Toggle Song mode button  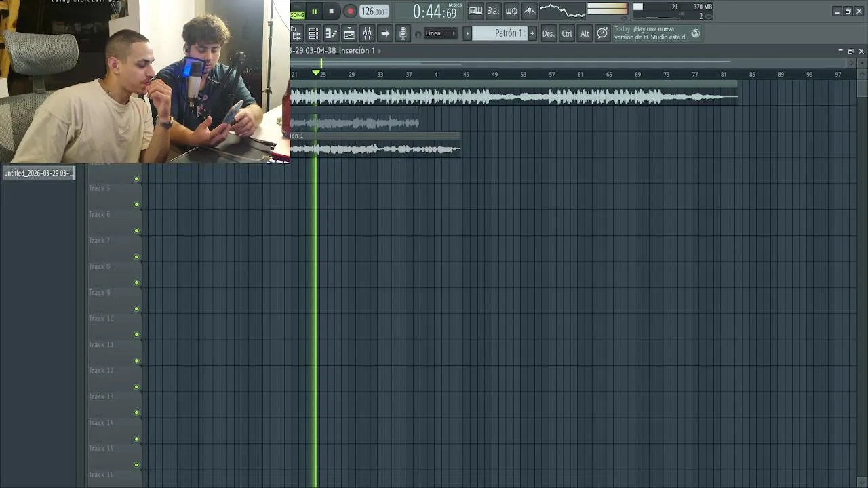298,14
